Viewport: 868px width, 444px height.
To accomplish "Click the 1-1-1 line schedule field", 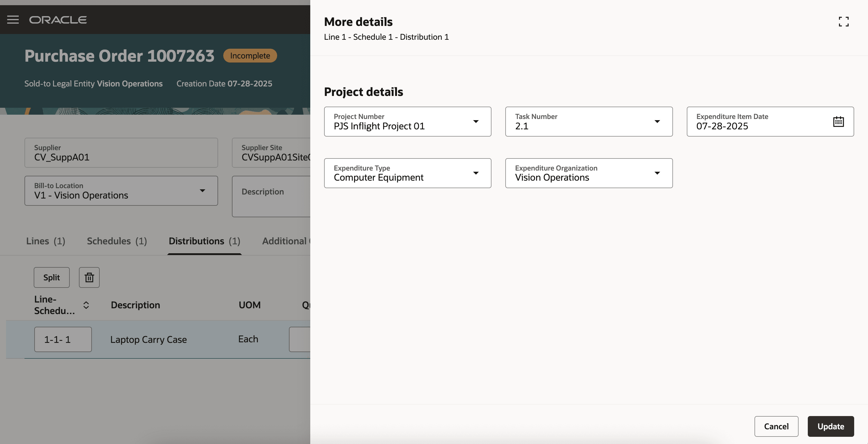I will tap(63, 339).
